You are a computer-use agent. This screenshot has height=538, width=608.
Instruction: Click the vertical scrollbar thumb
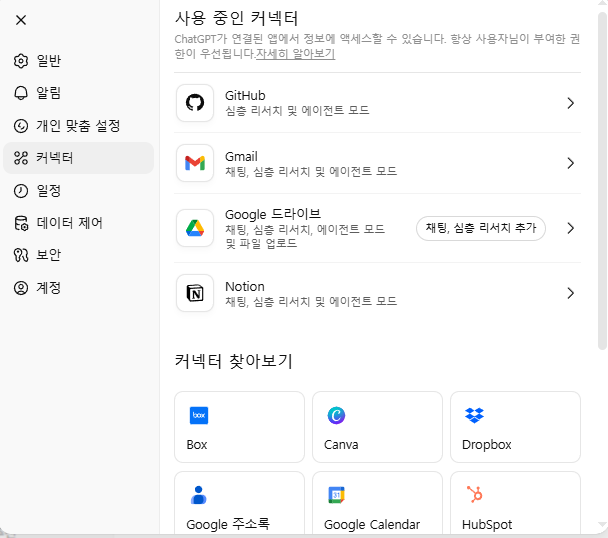pos(602,181)
